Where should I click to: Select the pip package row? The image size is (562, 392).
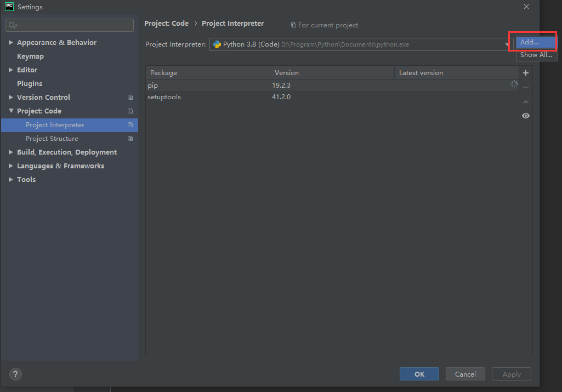pos(332,86)
